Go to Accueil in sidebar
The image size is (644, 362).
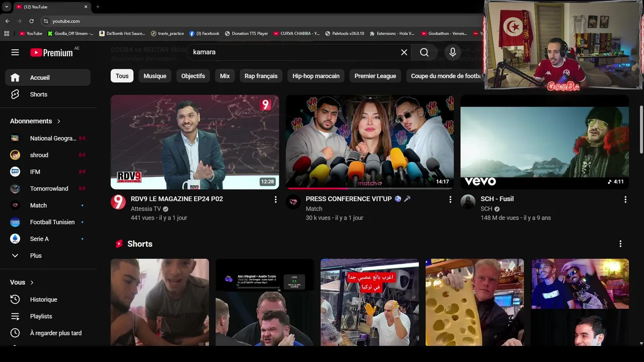pyautogui.click(x=48, y=77)
